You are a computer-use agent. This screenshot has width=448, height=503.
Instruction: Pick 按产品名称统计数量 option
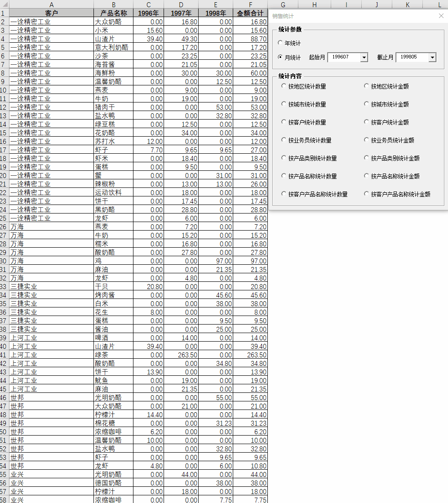click(x=284, y=176)
